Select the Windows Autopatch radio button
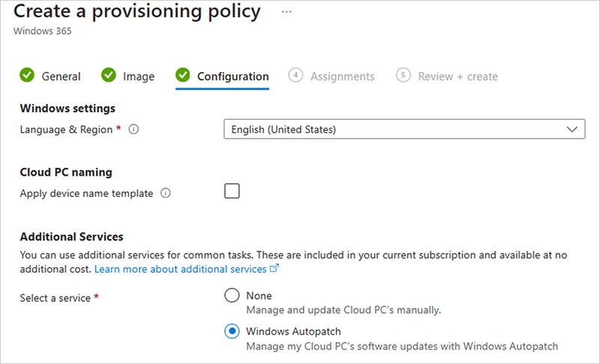 point(232,331)
